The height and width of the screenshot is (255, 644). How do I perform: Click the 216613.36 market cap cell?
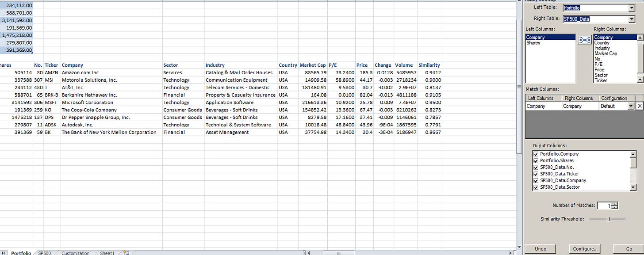point(313,103)
